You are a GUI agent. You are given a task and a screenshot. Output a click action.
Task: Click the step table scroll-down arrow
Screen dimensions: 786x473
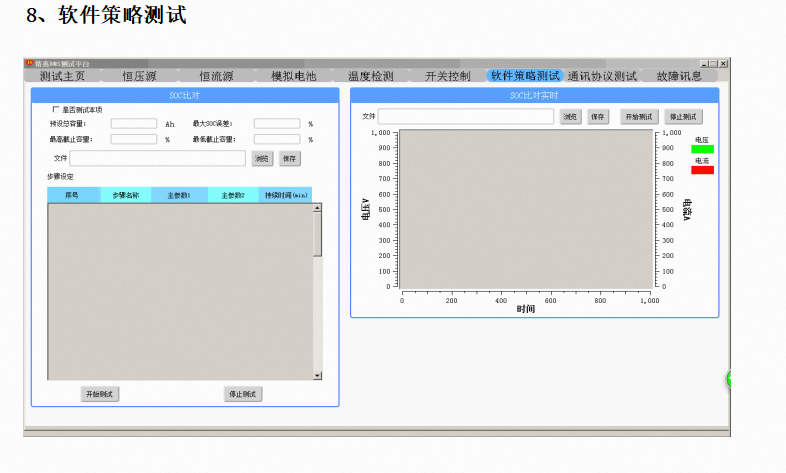pyautogui.click(x=318, y=375)
